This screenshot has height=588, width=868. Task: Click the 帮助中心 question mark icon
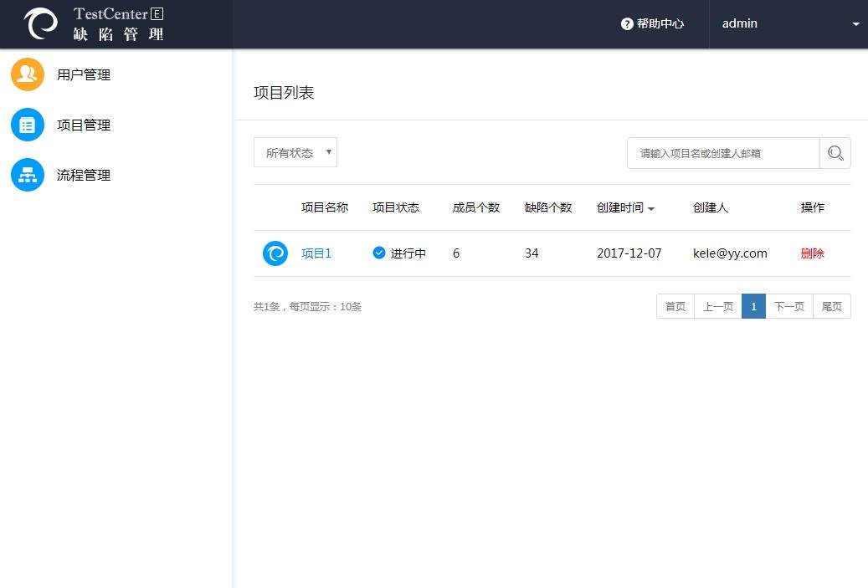[626, 23]
